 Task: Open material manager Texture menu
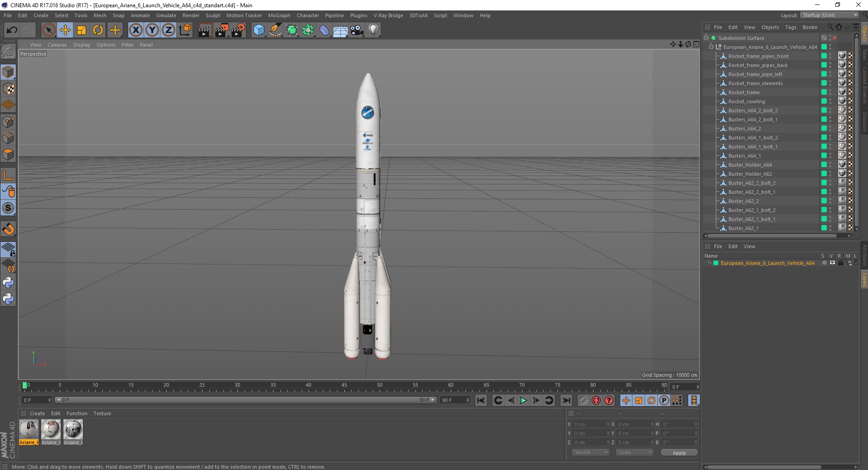tap(102, 413)
